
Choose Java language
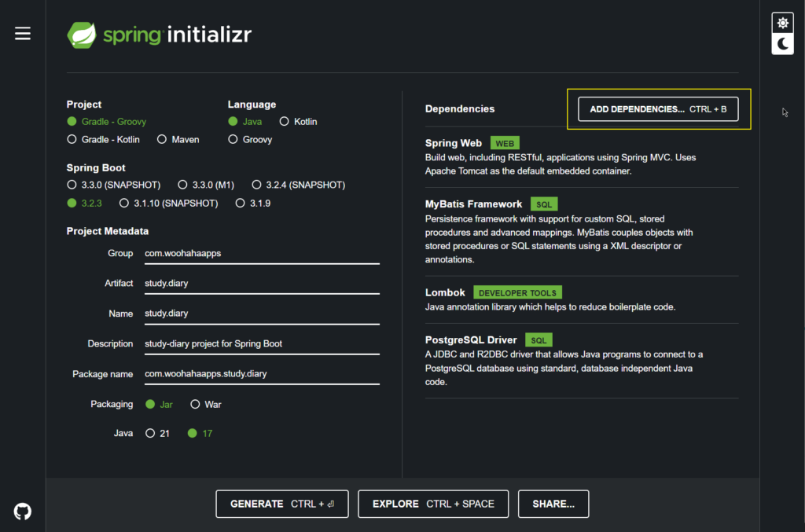[245, 122]
